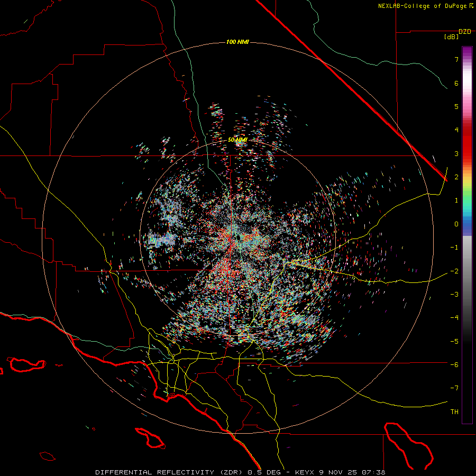Click the positive 1 scale tick label
Viewport: 476px width, 476px height.
click(x=456, y=200)
